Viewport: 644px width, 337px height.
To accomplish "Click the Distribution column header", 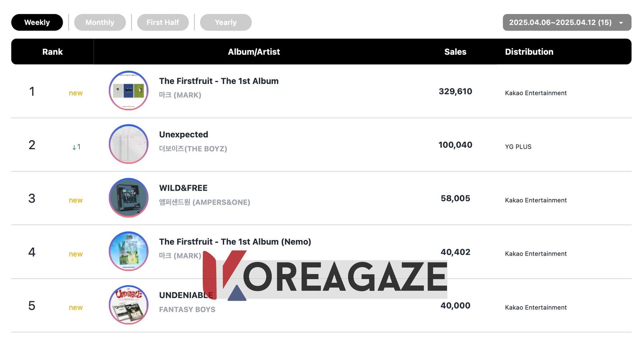I will pos(529,52).
